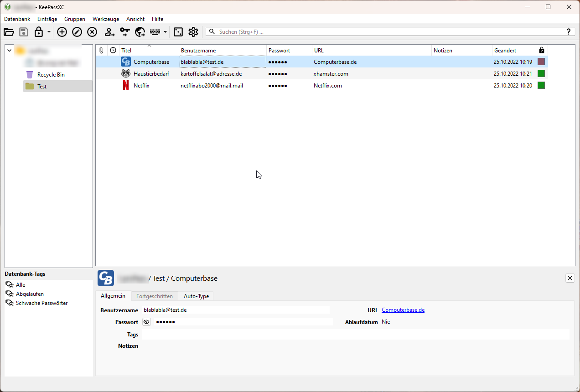
Task: Click the preview username blablabla@test.de field
Action: (x=236, y=310)
